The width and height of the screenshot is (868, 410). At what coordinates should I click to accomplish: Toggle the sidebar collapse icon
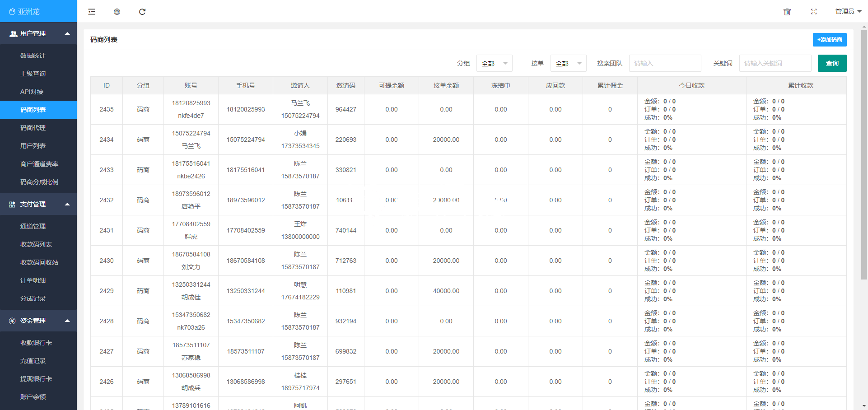[92, 12]
